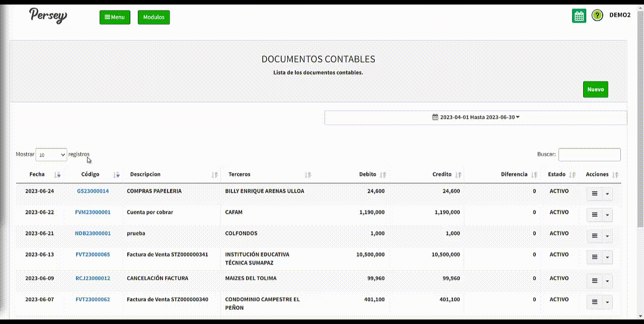Click the Buscar search field
Image resolution: width=644 pixels, height=324 pixels.
point(589,154)
